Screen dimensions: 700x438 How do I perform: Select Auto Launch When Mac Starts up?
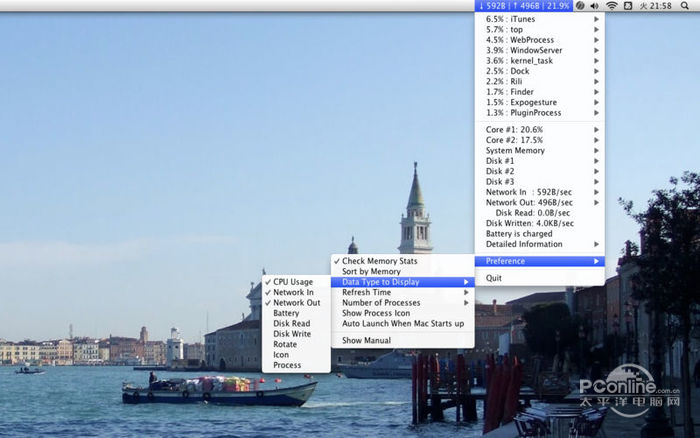[x=402, y=323]
